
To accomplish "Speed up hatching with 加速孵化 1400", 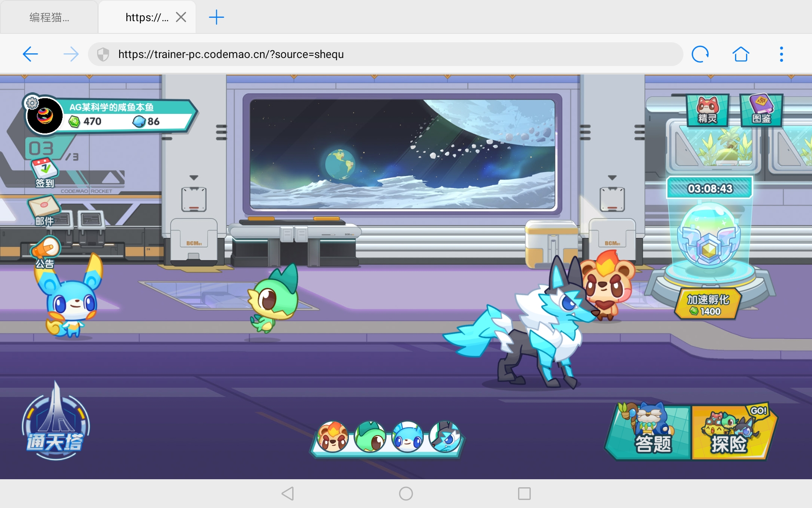I will point(708,304).
